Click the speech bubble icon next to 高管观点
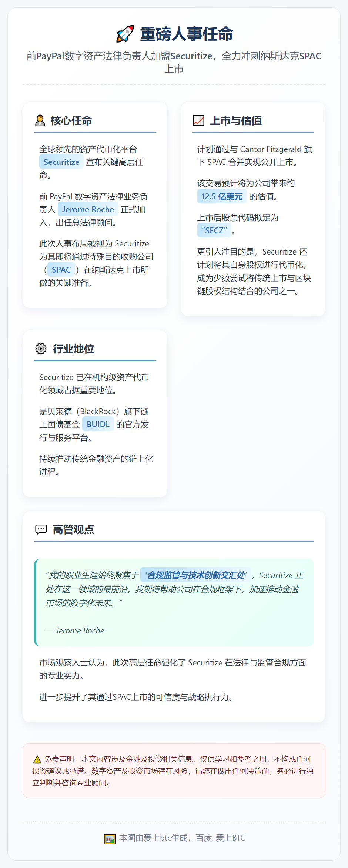The height and width of the screenshot is (868, 348). [41, 529]
